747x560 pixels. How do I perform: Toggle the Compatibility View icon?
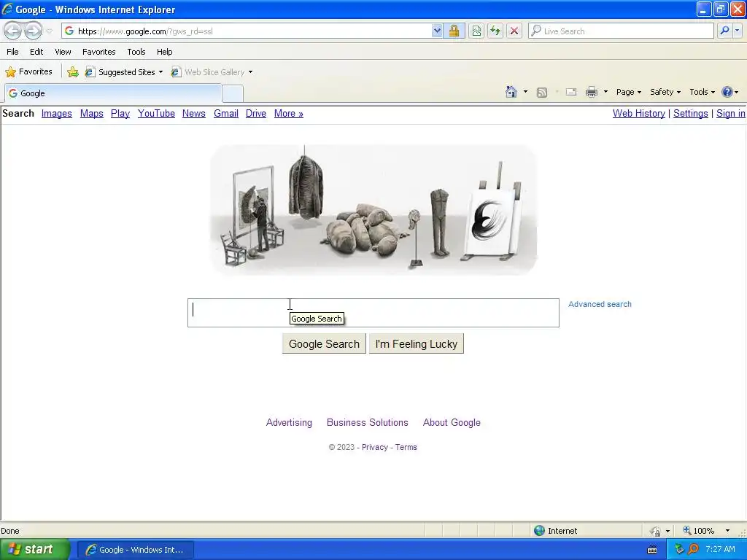tap(476, 31)
